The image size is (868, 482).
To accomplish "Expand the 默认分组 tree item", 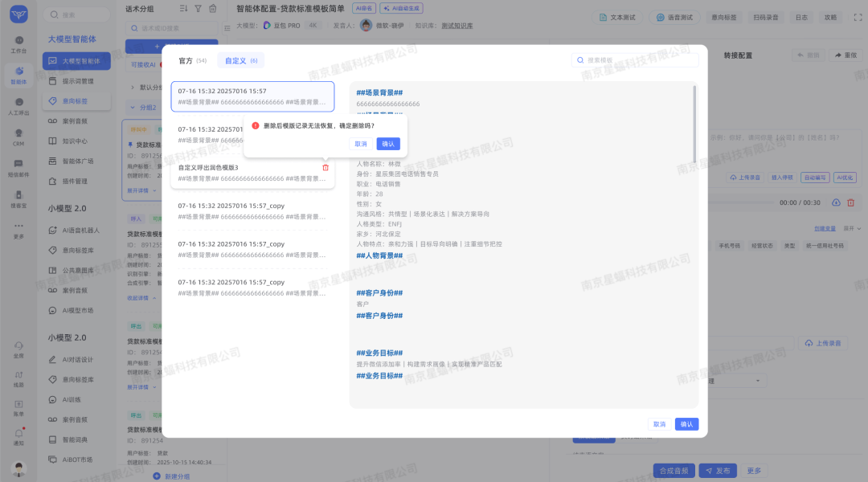I will pos(133,87).
